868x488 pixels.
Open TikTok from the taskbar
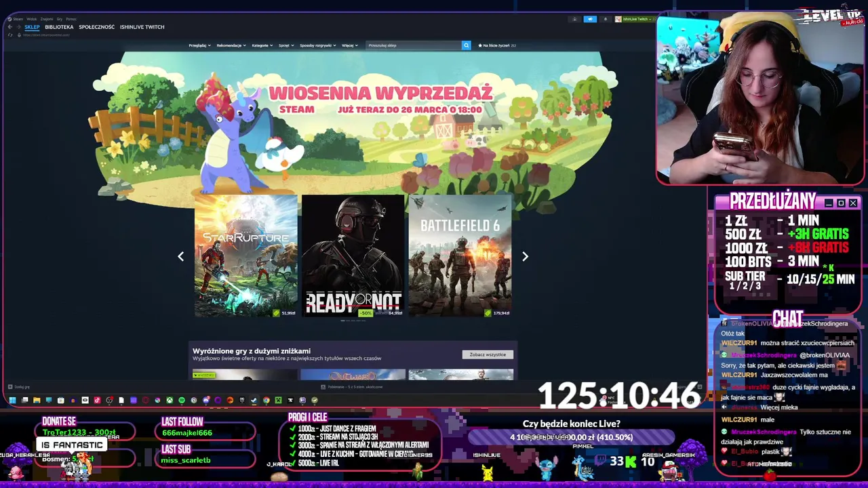(x=97, y=400)
